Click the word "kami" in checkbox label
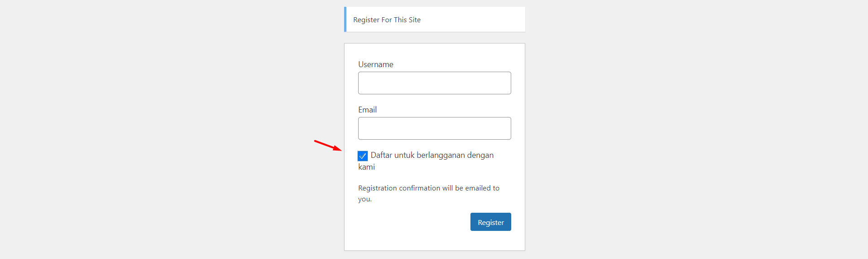This screenshot has height=259, width=868. point(366,167)
